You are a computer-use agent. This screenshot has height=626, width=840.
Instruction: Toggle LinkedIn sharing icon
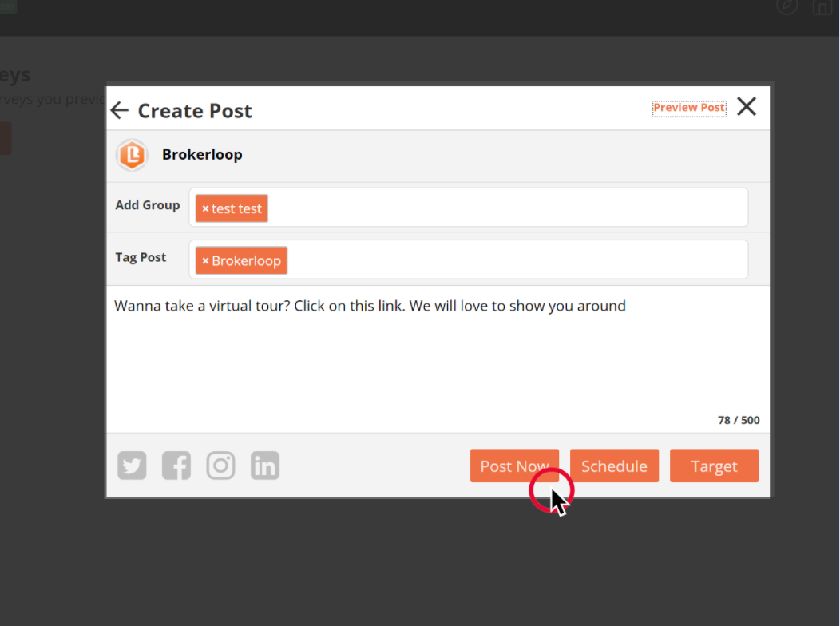[x=265, y=466]
